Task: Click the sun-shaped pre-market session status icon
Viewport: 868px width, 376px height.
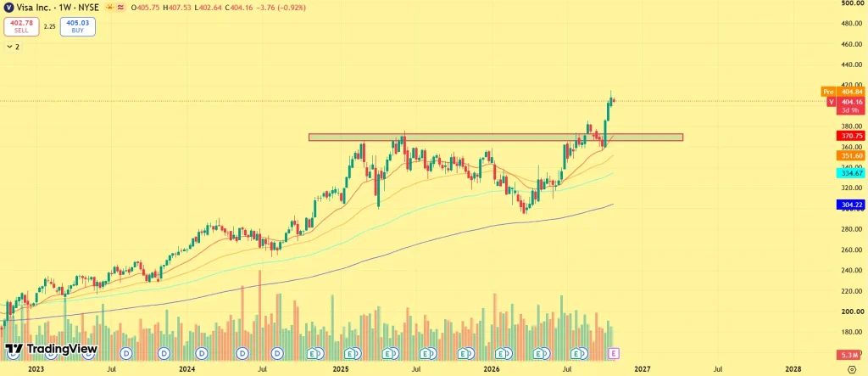Action: 109,8
